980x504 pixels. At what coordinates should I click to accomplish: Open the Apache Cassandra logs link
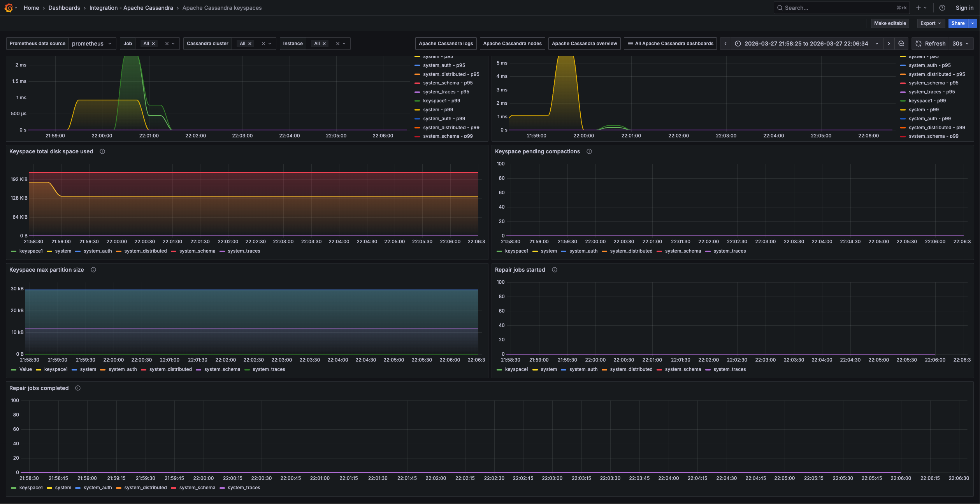pyautogui.click(x=446, y=44)
